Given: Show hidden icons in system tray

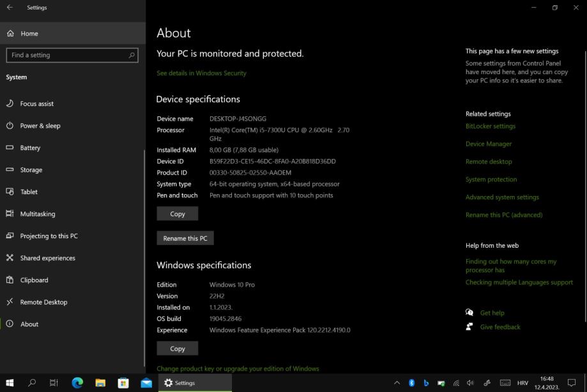Looking at the screenshot, I should pos(397,383).
